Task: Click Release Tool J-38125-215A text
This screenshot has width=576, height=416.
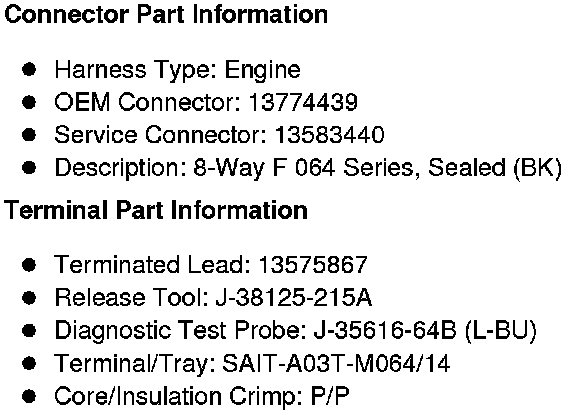Action: click(x=294, y=297)
